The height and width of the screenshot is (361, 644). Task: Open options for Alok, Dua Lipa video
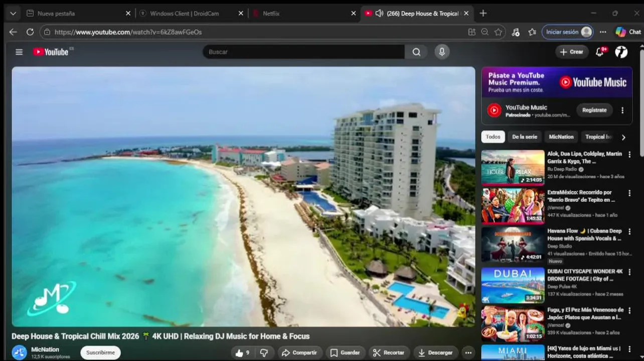(629, 154)
